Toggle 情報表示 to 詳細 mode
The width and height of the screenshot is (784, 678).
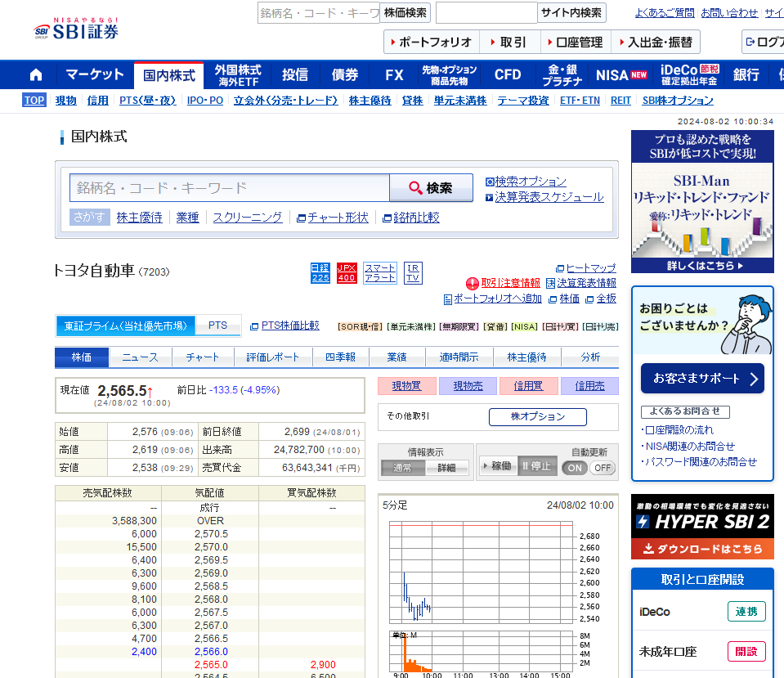tap(446, 468)
